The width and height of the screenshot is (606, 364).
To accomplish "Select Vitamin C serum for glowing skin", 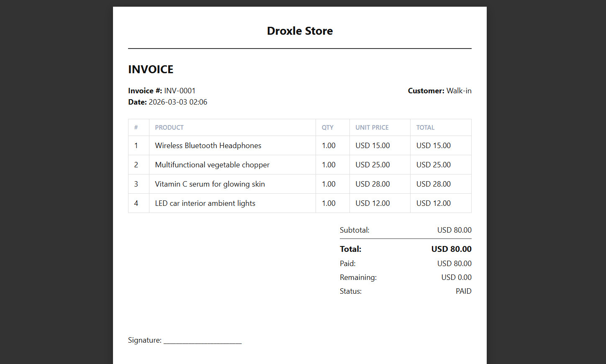I will pyautogui.click(x=210, y=184).
